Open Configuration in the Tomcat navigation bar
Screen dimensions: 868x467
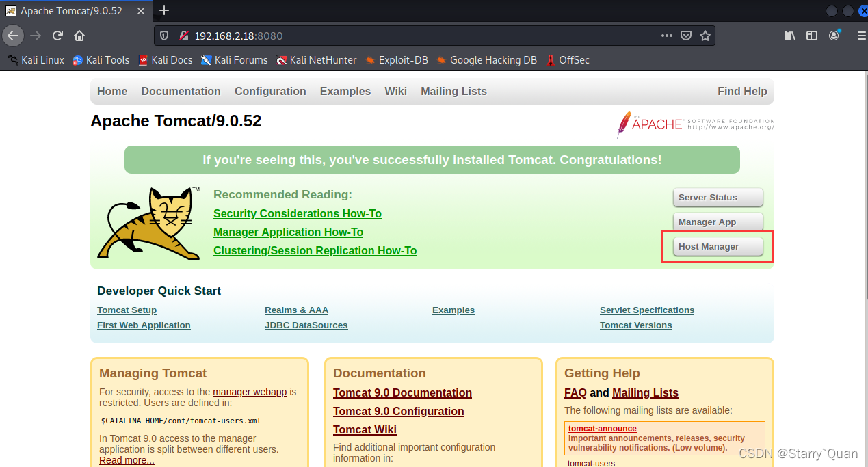click(x=270, y=91)
